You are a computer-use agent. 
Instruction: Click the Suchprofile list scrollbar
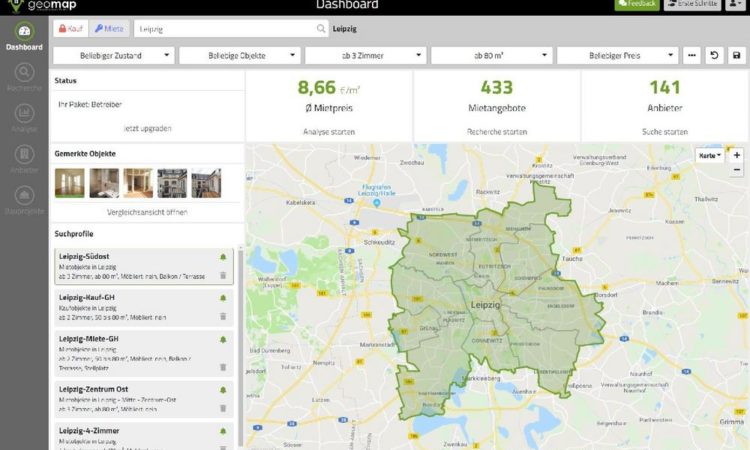(x=240, y=347)
